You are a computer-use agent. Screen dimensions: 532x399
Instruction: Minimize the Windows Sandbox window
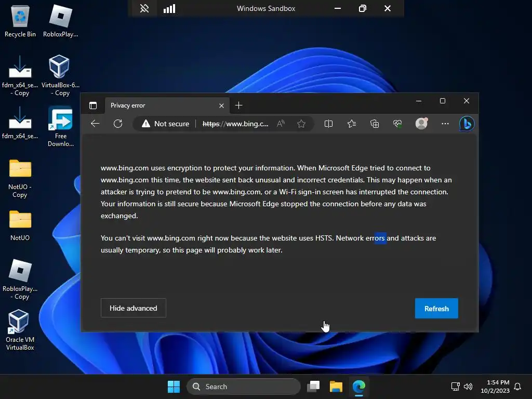[x=338, y=8]
